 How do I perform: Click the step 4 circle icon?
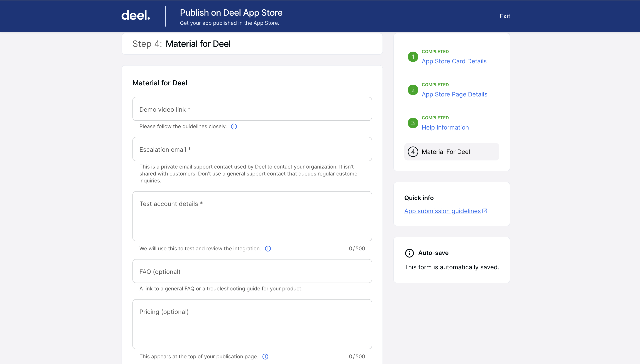point(413,152)
